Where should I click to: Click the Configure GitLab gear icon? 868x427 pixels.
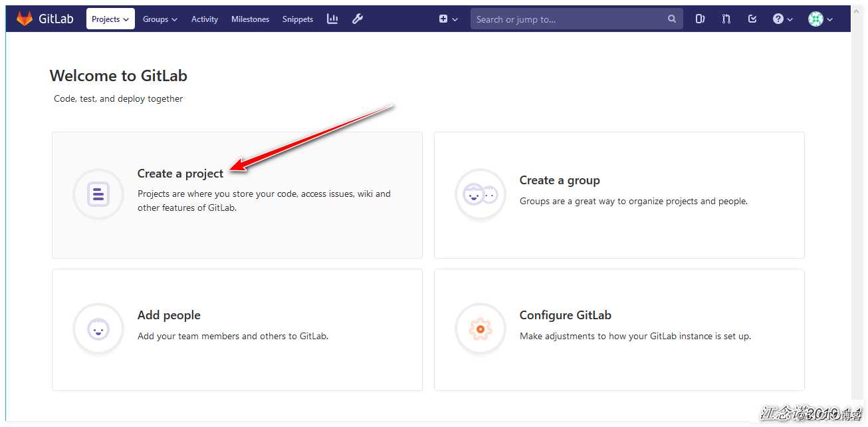click(x=480, y=329)
